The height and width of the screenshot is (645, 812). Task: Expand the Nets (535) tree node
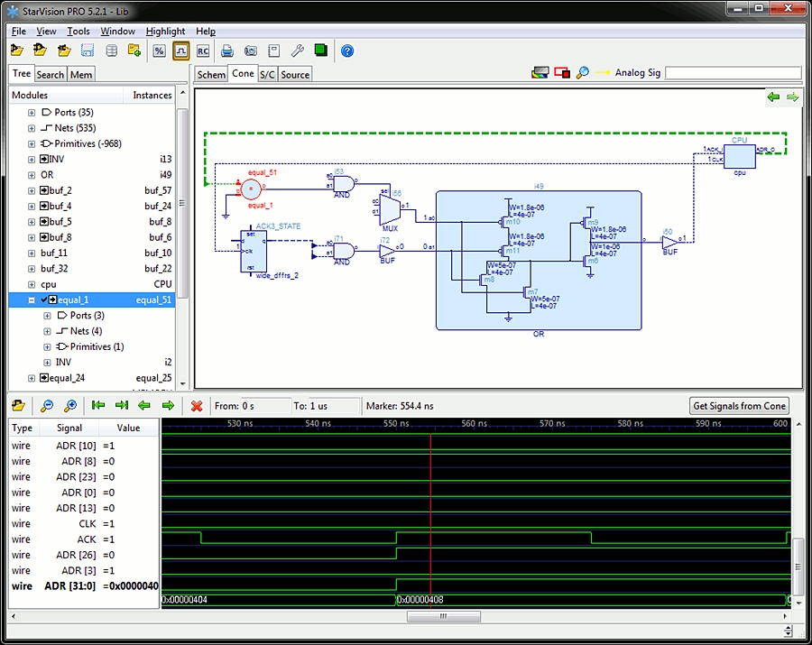click(32, 128)
